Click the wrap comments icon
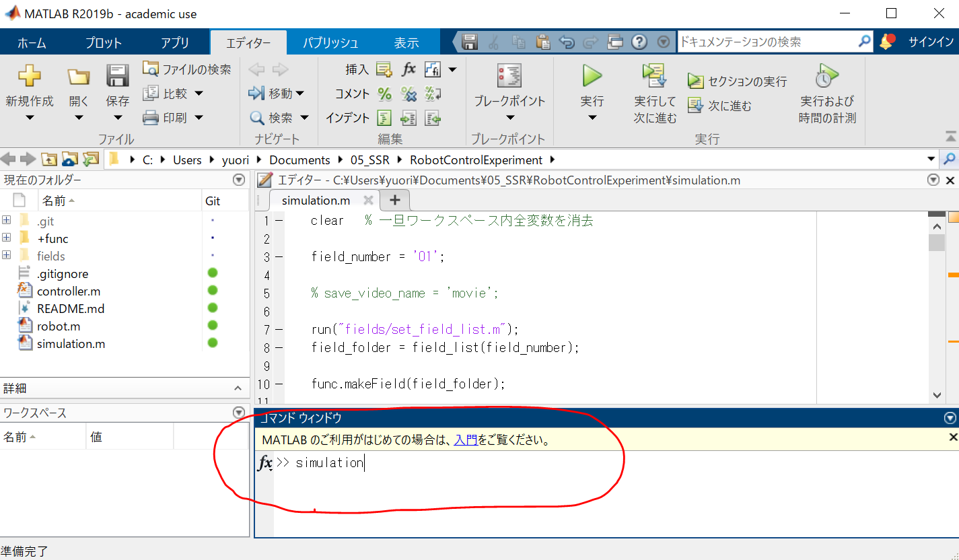959x560 pixels. point(433,93)
